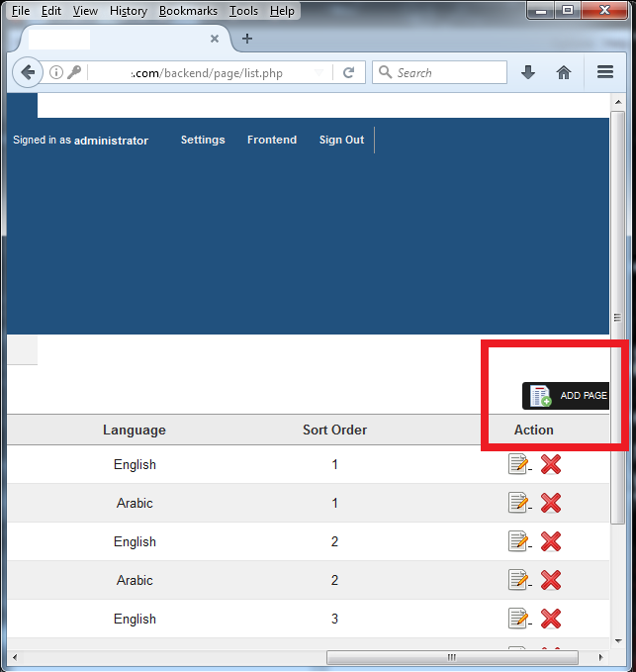Click the browser back arrow button
This screenshot has height=672, width=636.
tap(28, 72)
